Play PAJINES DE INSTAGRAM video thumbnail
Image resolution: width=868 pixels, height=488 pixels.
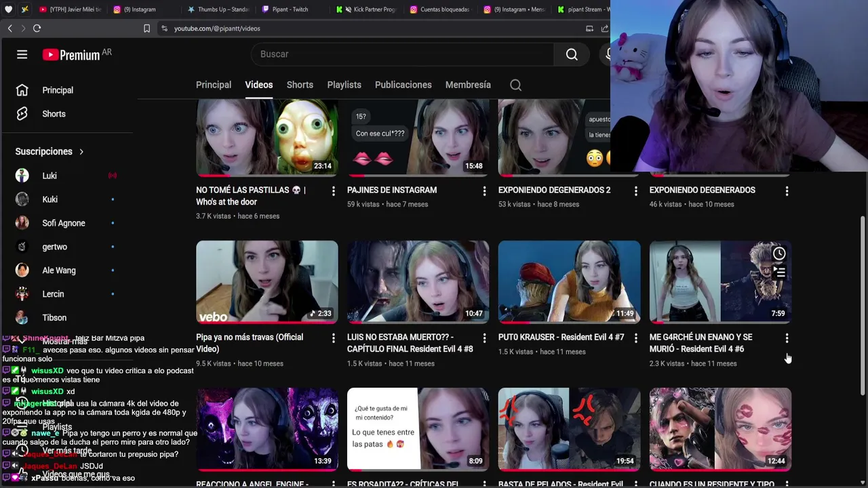pyautogui.click(x=418, y=138)
